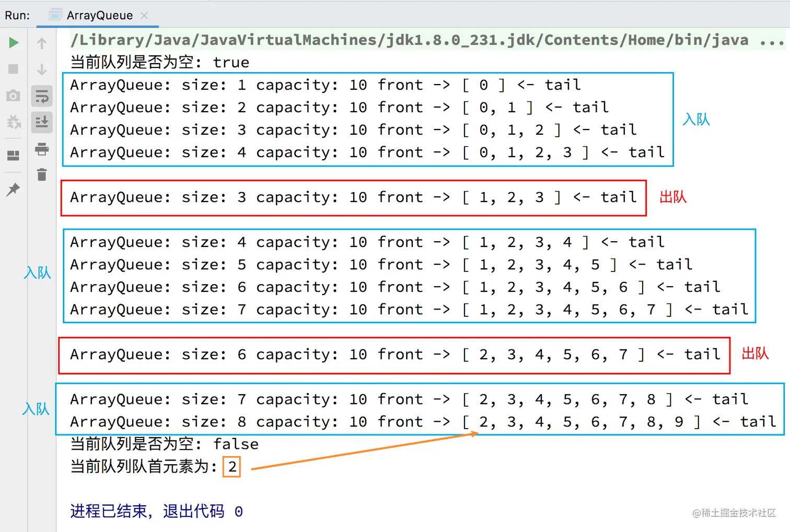
Task: Enable soft-wrap for console lines
Action: point(42,96)
